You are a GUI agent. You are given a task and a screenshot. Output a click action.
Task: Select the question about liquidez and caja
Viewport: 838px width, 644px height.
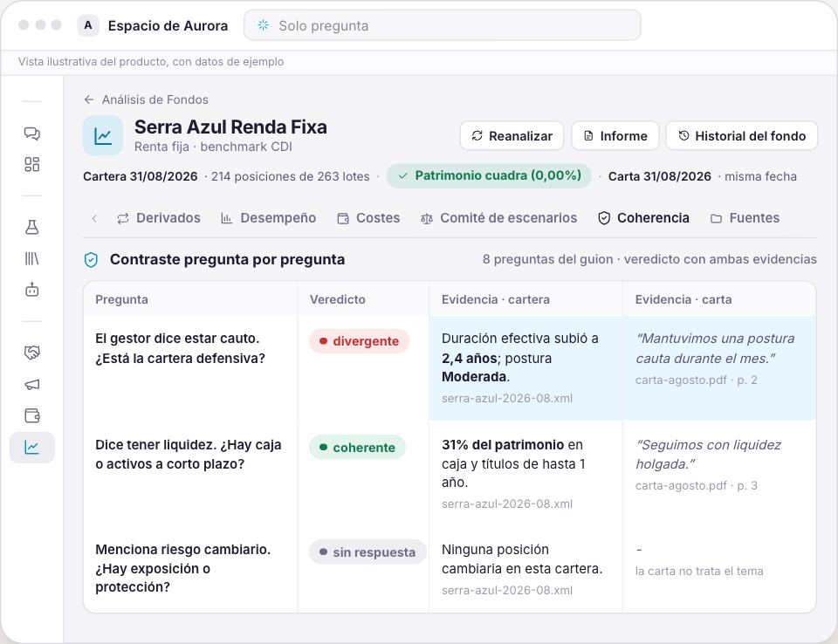pos(189,455)
